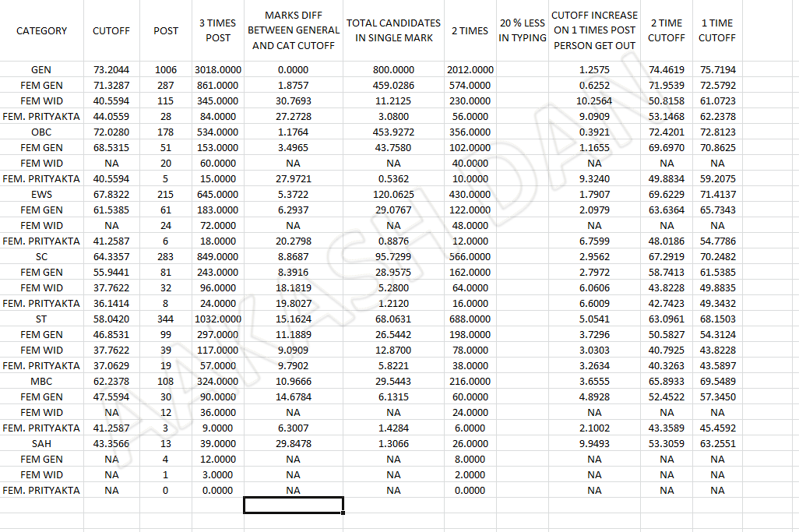The image size is (799, 532).
Task: Select the 459.0286 cell
Action: click(x=393, y=85)
